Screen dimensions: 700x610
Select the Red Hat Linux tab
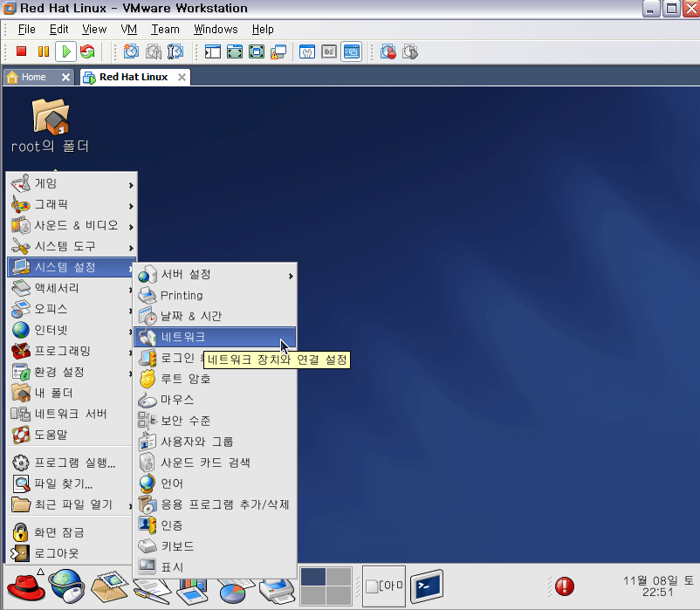(134, 77)
